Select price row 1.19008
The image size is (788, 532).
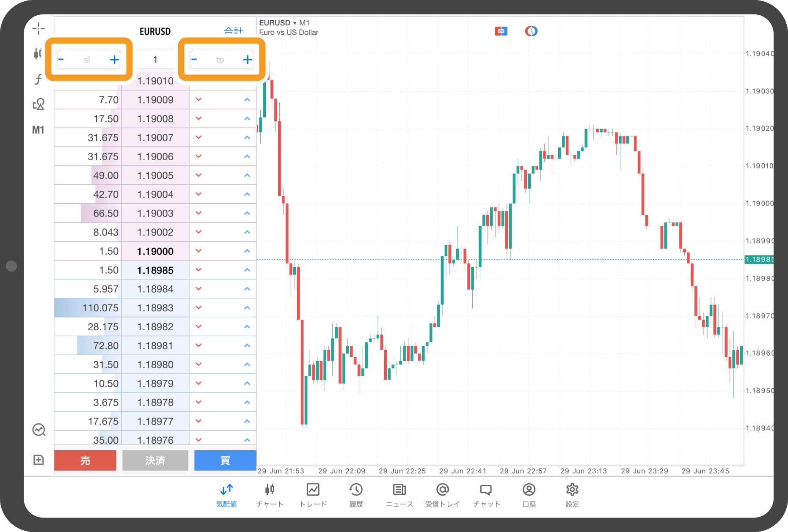pos(155,119)
